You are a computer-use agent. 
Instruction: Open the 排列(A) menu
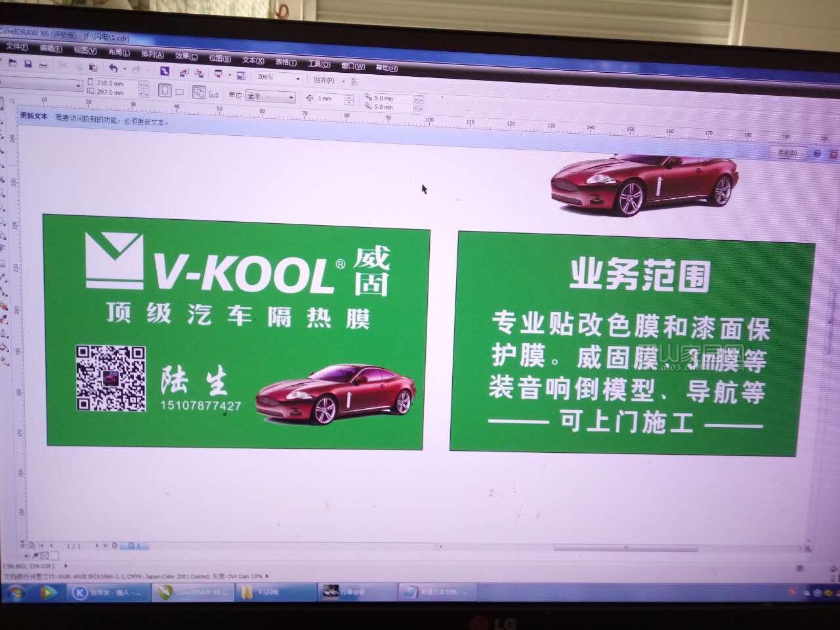[x=152, y=54]
